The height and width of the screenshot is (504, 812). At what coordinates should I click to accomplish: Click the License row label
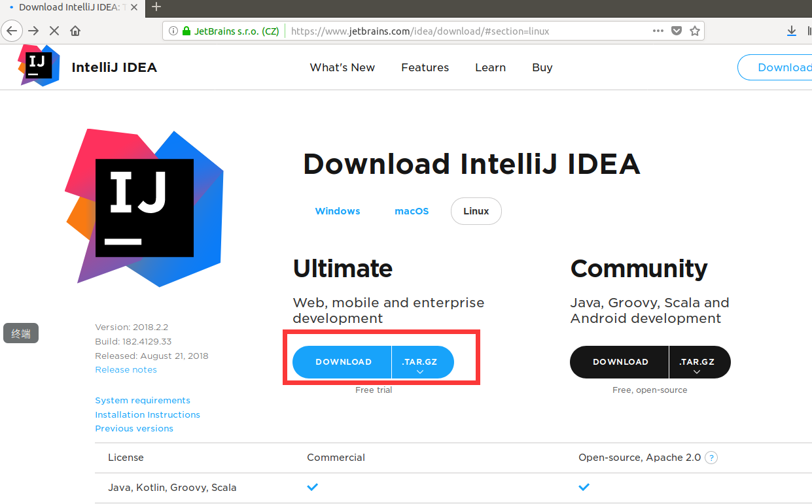pos(126,458)
